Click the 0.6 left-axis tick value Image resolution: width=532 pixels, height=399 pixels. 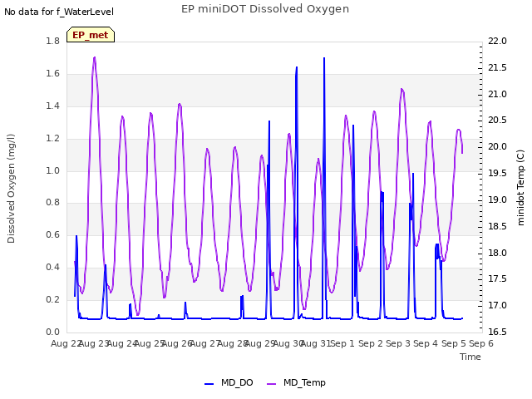point(52,235)
